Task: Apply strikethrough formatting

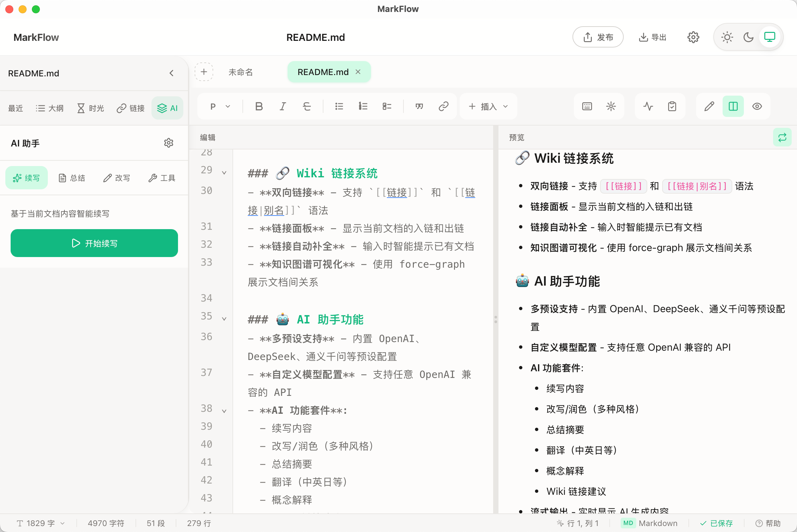Action: point(307,107)
